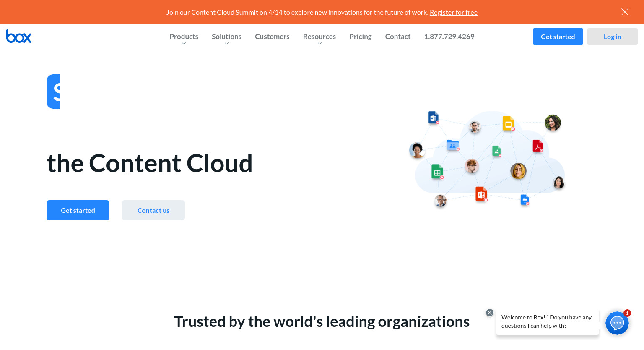Click the avatar of woman at top right of cloud
The height and width of the screenshot is (350, 644).
553,123
